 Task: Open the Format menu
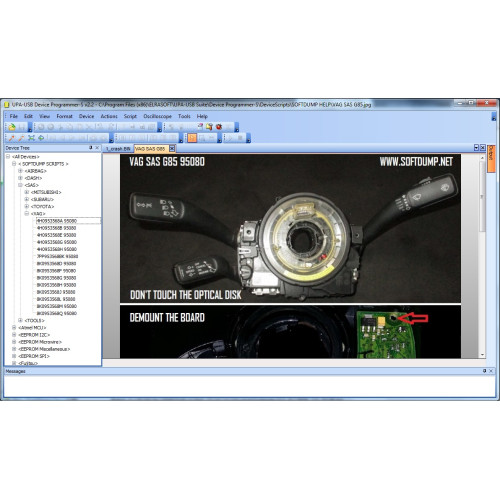(64, 116)
